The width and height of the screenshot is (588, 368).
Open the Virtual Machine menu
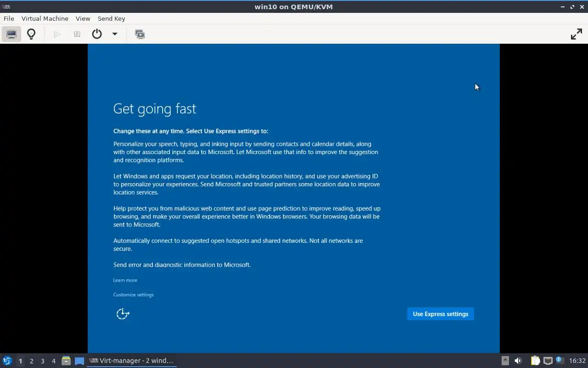click(45, 18)
